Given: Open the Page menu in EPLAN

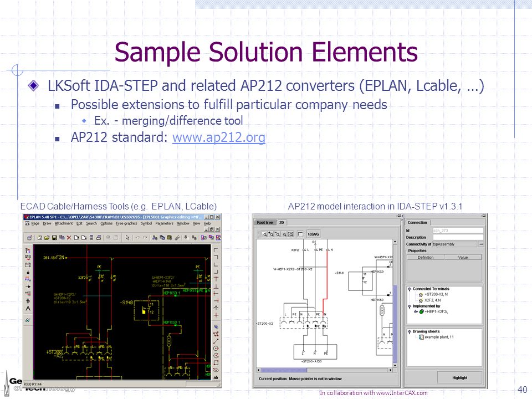Looking at the screenshot, I should (x=35, y=223).
